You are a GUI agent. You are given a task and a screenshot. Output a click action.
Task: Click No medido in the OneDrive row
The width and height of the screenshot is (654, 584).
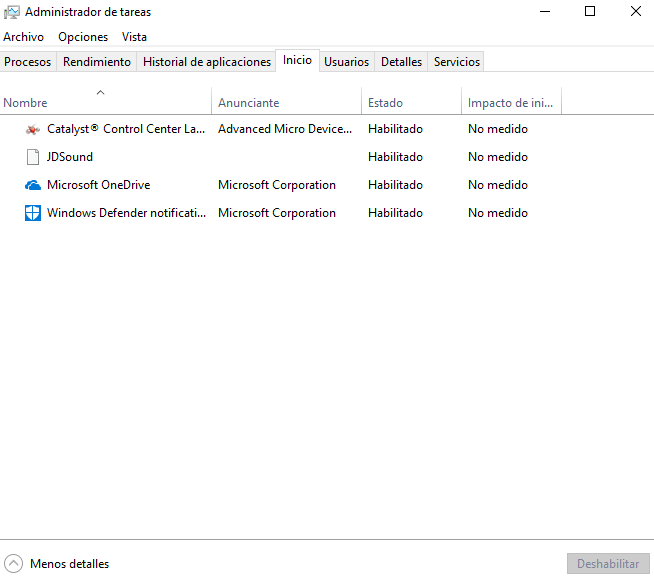[x=498, y=185]
